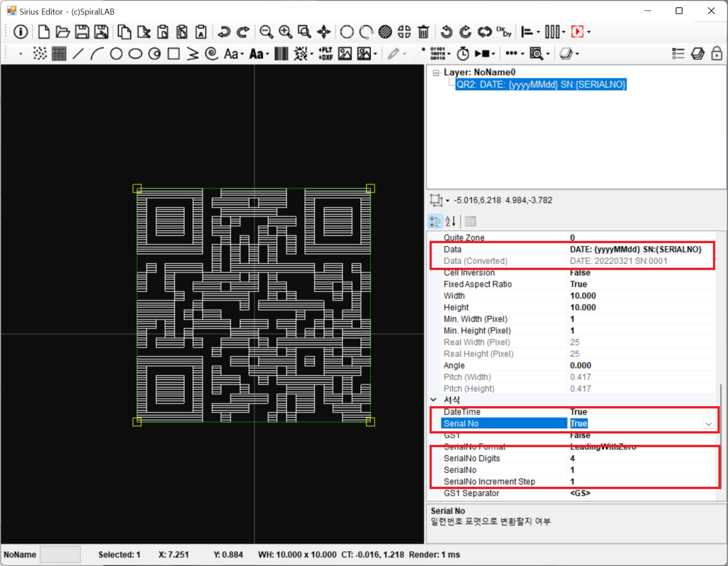Select the Arc drawing tool

(x=97, y=53)
